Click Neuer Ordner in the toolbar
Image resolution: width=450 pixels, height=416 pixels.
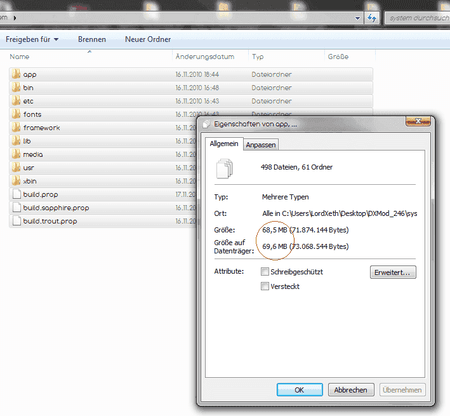[x=148, y=39]
